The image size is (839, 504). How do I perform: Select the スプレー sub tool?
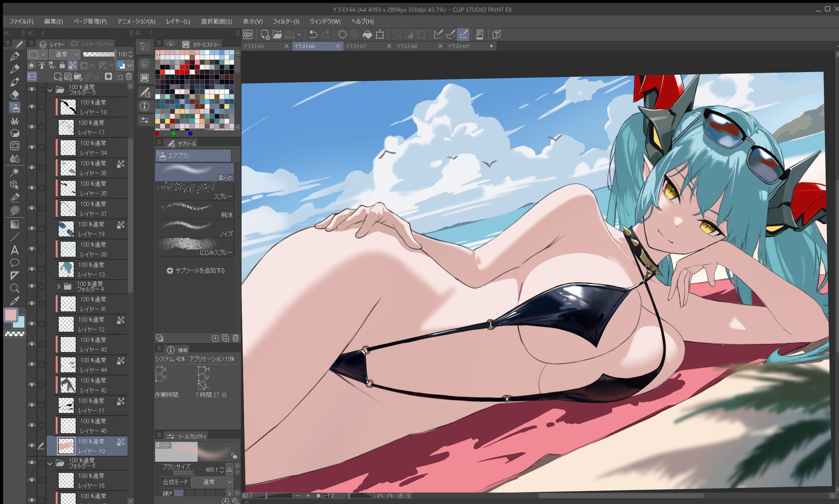pyautogui.click(x=194, y=191)
